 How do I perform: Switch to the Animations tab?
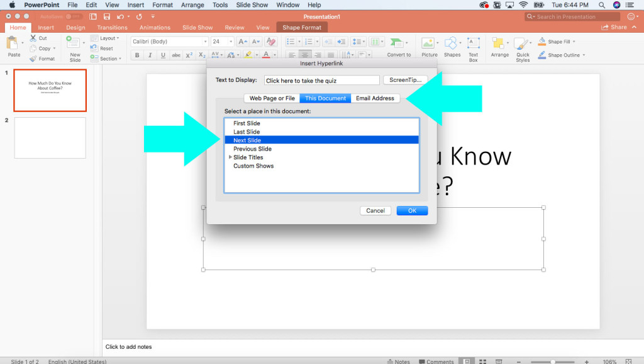(x=155, y=28)
